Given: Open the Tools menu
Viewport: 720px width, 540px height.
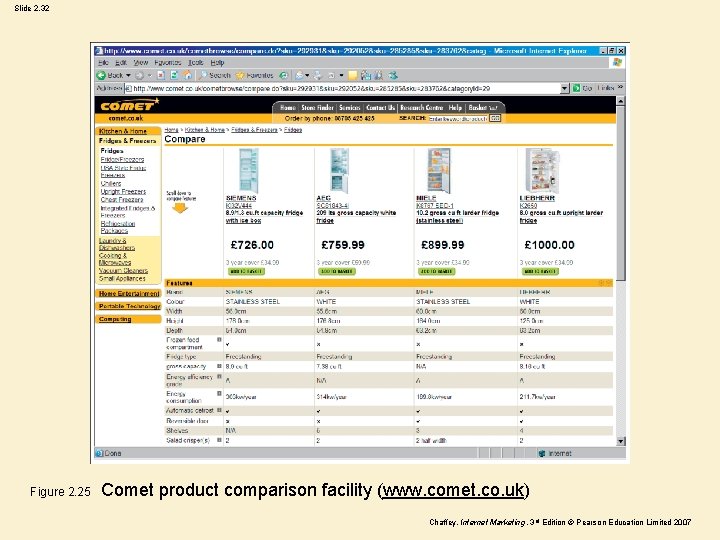Looking at the screenshot, I should (196, 62).
